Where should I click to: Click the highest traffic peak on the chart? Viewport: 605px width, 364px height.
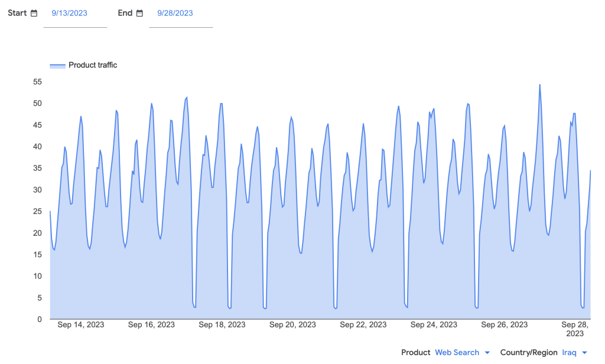click(539, 85)
